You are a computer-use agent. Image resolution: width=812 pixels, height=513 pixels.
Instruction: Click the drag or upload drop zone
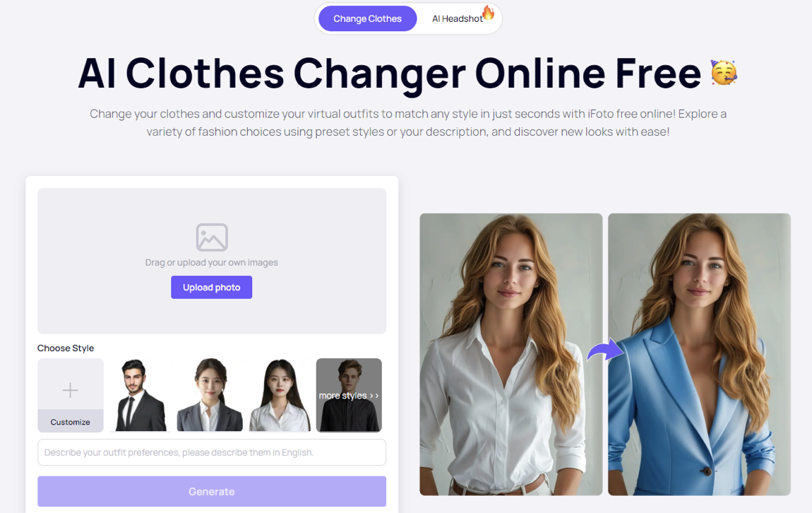click(x=212, y=261)
